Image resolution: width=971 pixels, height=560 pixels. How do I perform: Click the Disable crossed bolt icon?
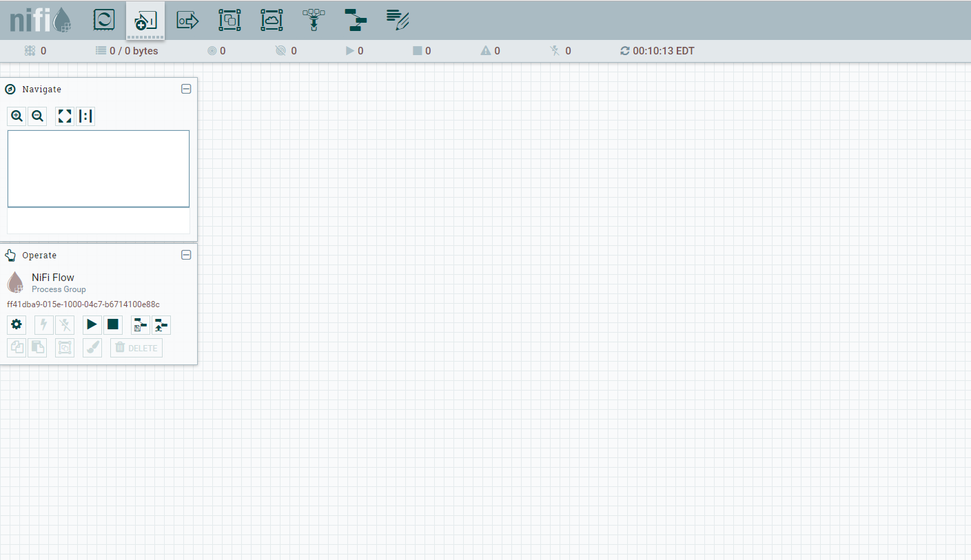point(65,324)
